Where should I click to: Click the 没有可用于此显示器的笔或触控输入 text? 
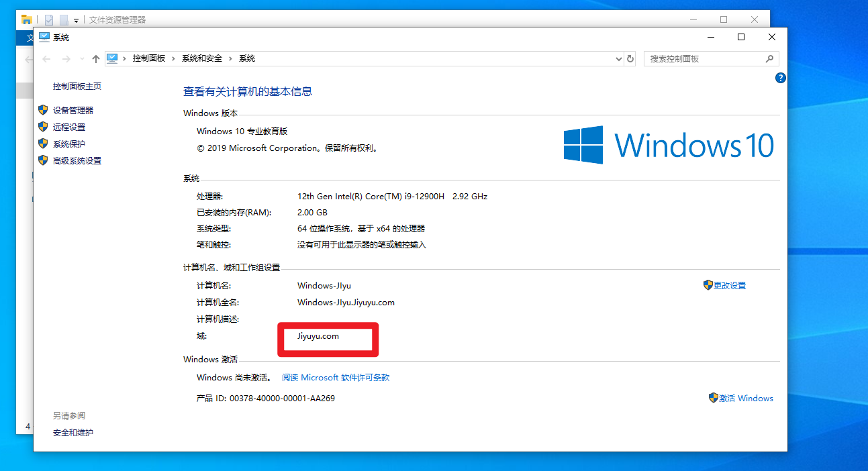pos(362,245)
